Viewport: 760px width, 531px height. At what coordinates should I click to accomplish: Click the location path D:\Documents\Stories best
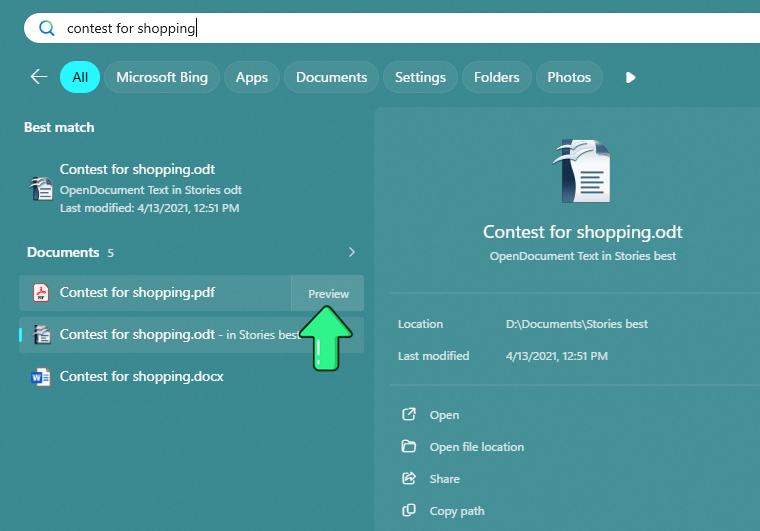click(577, 324)
